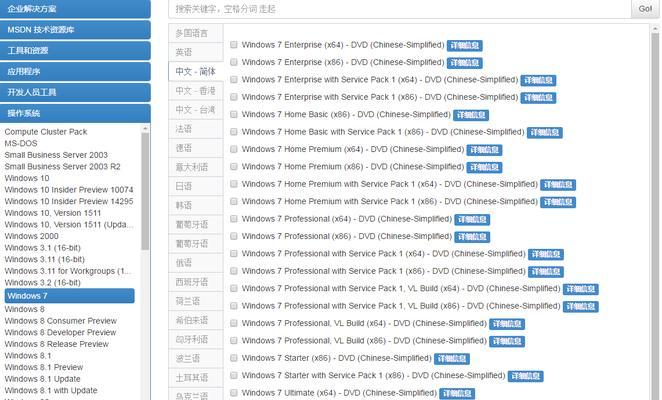Open 详细信息 for Windows 7 Professional (x86)
The width and height of the screenshot is (662, 400).
point(472,237)
